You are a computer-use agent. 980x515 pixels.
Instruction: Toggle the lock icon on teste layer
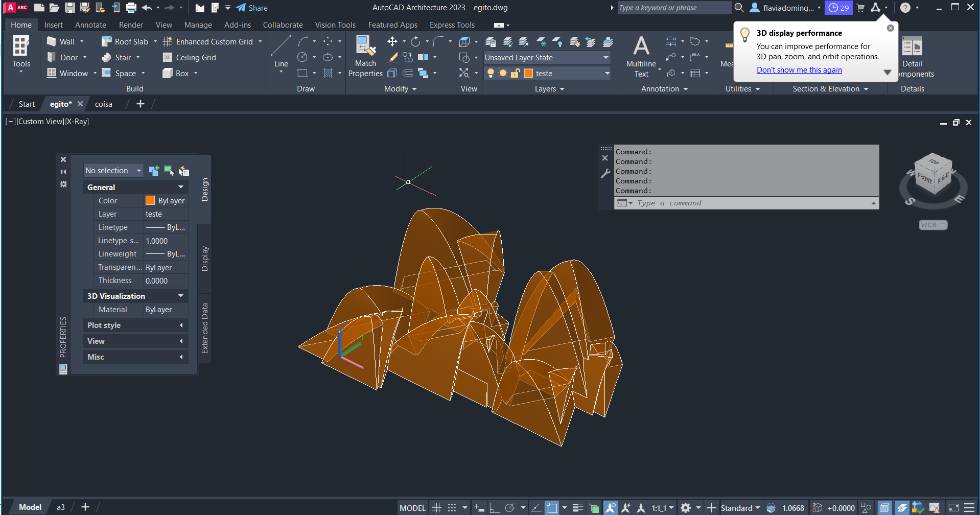pos(515,74)
